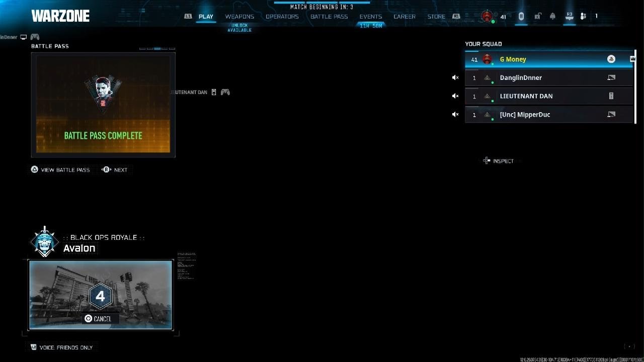
Task: Click the 11H 50M event timer
Action: point(371,26)
